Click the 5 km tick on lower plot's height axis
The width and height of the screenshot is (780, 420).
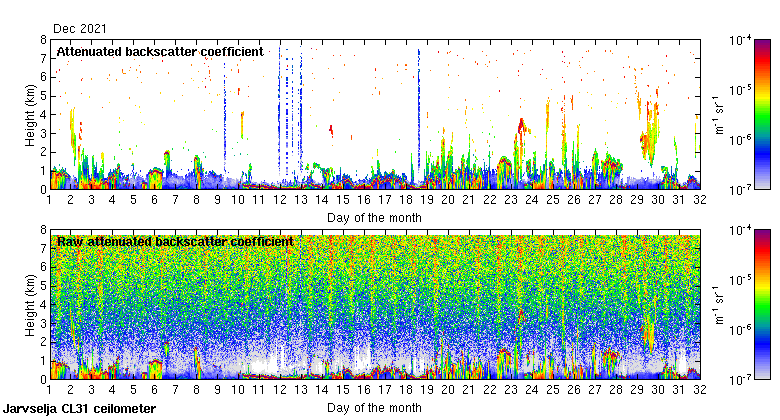(x=43, y=286)
